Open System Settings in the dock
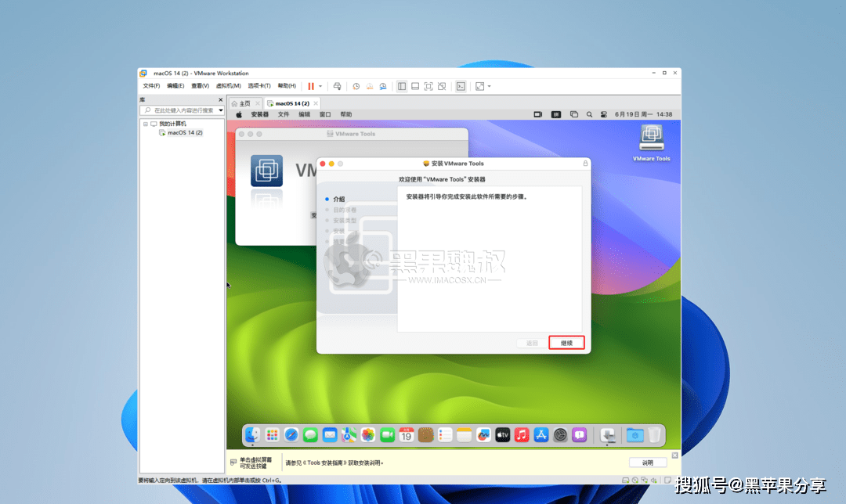The height and width of the screenshot is (504, 846). point(560,434)
